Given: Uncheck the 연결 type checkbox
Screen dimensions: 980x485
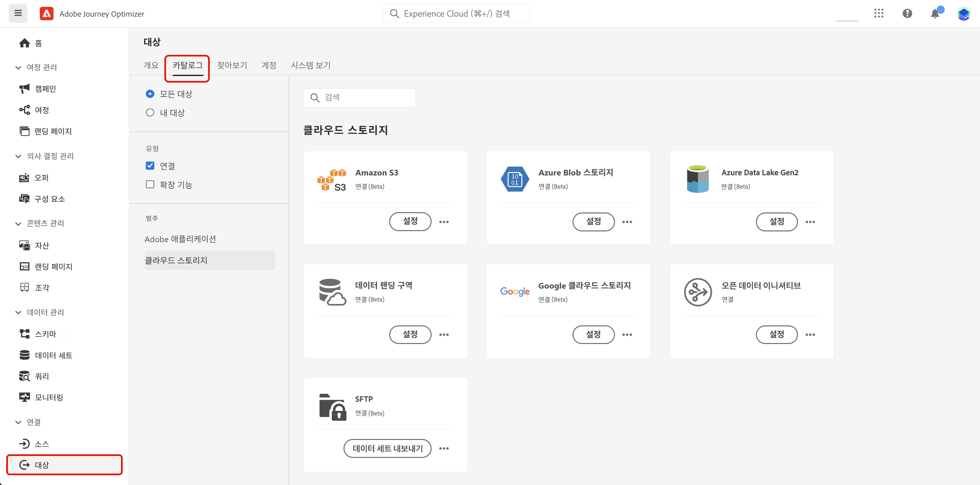Looking at the screenshot, I should [150, 165].
